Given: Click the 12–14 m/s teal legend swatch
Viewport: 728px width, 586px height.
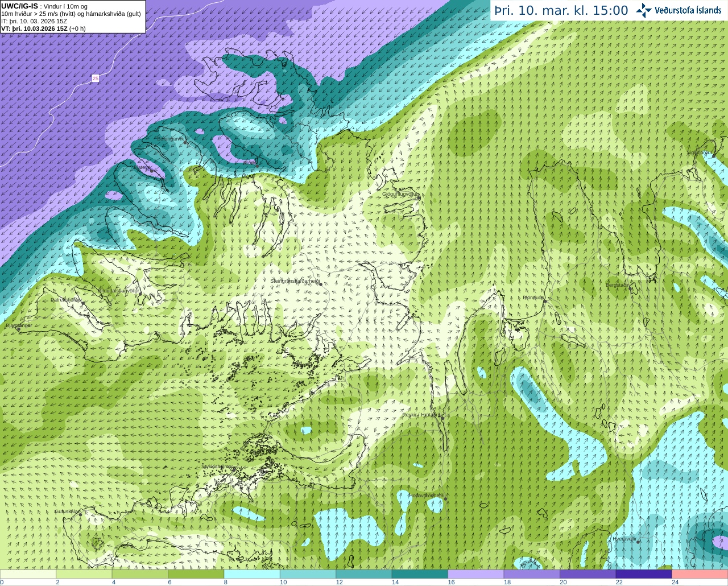Looking at the screenshot, I should [364, 573].
